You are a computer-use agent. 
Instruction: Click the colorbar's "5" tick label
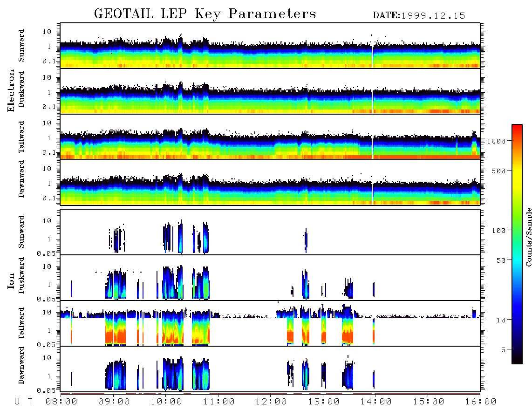503,350
